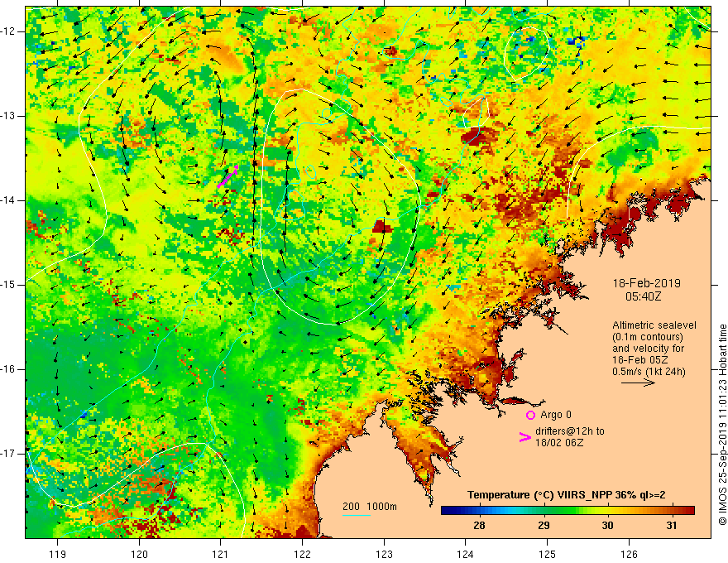Click the latitude label -14
This screenshot has height=563, width=728.
[9, 200]
